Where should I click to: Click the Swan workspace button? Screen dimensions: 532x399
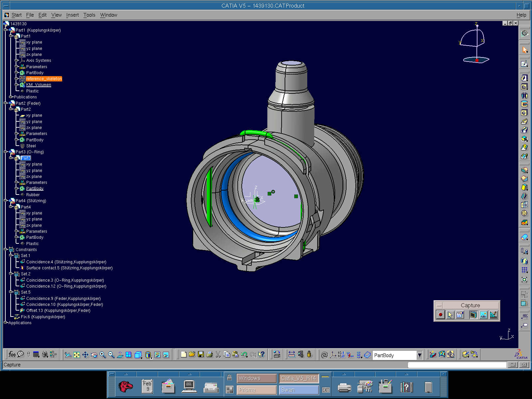coord(299,390)
